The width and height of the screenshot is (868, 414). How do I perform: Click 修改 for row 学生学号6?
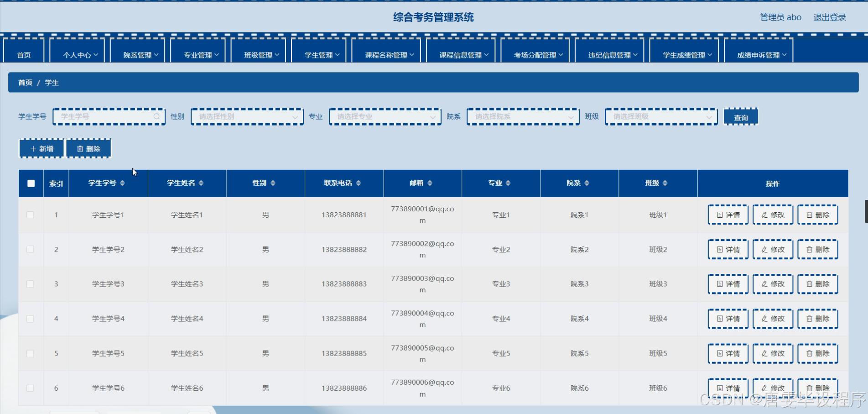(773, 388)
